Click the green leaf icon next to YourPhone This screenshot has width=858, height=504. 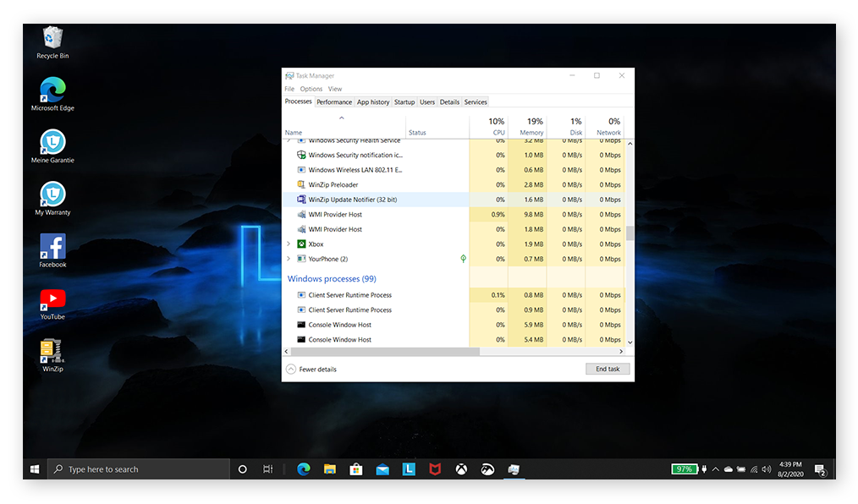463,259
